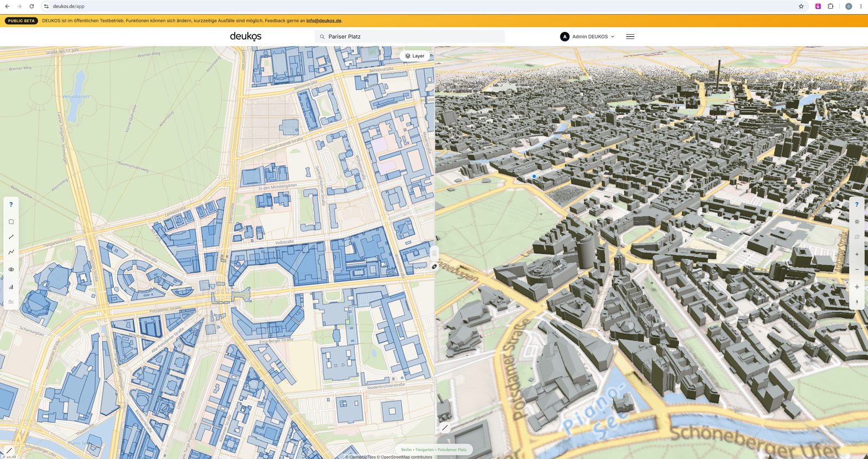Click the Potsdamer Platz breadcrumb label

click(452, 450)
